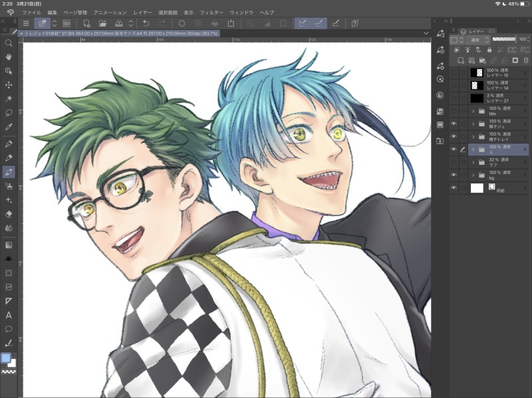
Task: Click the Delete layer trash icon
Action: (x=526, y=60)
